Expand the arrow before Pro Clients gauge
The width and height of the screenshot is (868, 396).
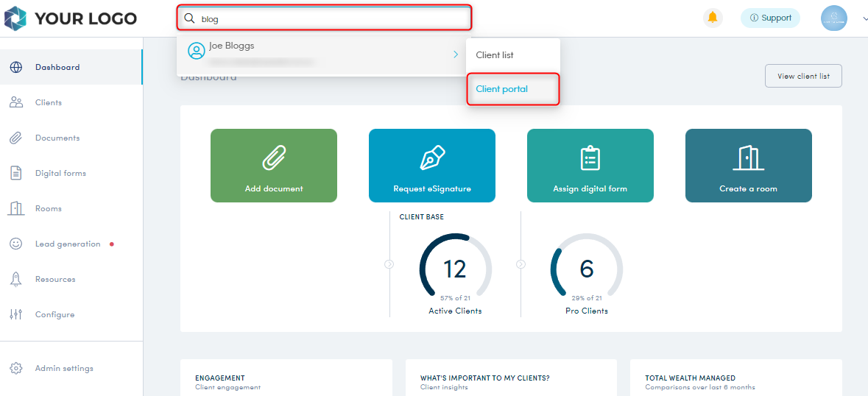tap(521, 264)
